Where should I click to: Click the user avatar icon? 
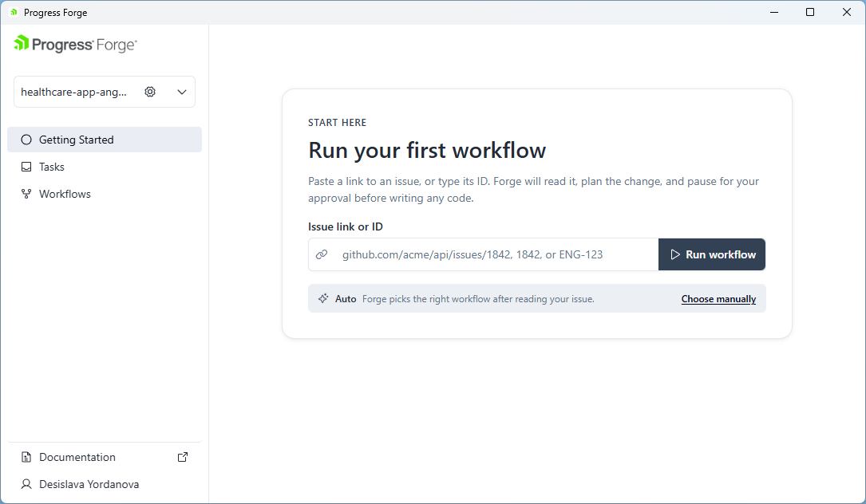(x=26, y=484)
